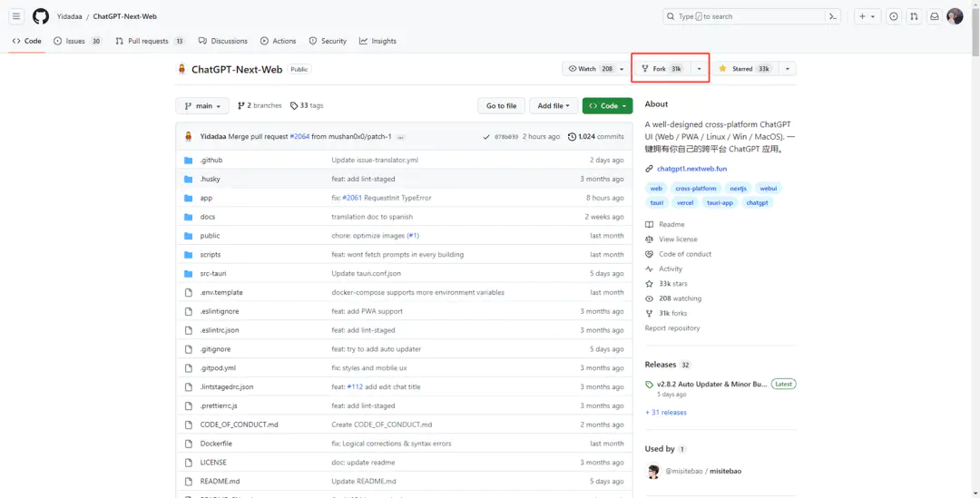Open the command palette icon
This screenshot has height=498, width=980.
coord(831,16)
